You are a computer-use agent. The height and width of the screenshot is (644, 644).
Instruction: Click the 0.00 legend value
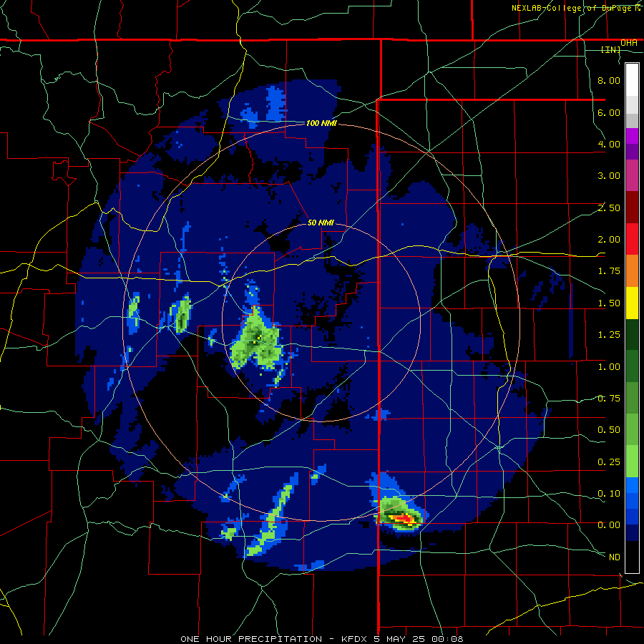coord(609,525)
